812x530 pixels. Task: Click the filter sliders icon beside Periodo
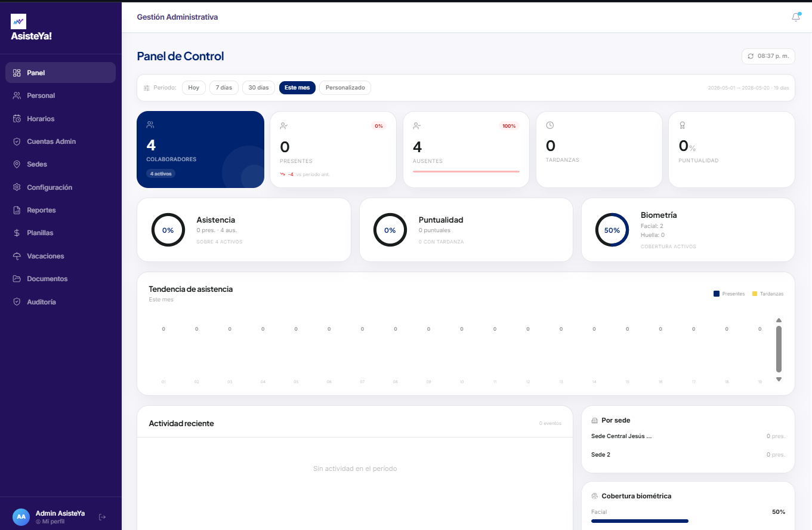point(147,88)
